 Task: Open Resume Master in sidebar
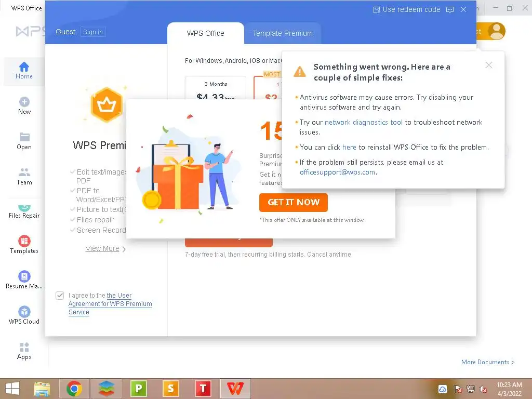click(24, 280)
